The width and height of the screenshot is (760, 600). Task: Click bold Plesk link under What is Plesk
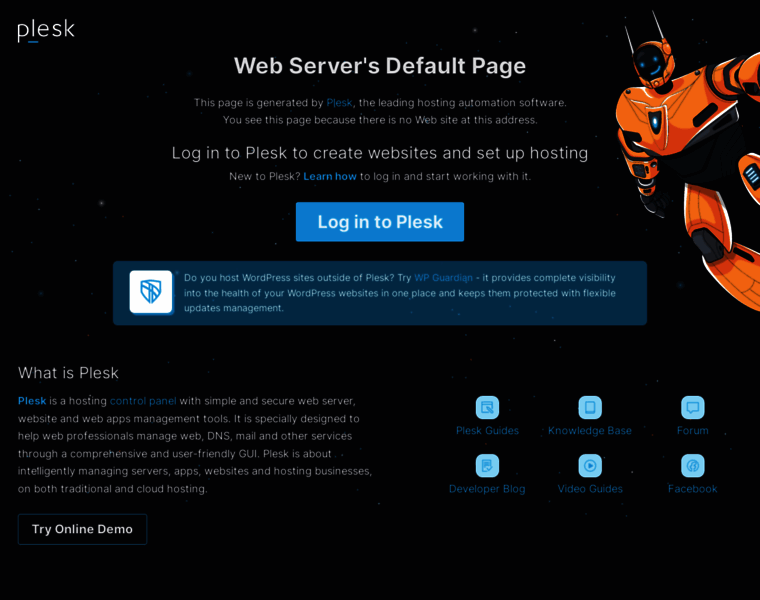32,401
